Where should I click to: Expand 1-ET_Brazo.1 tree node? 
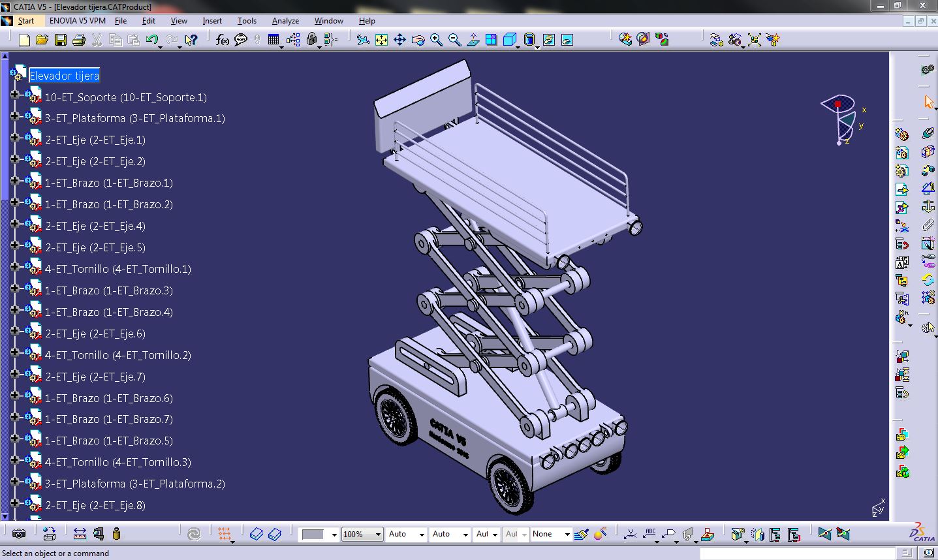point(15,181)
